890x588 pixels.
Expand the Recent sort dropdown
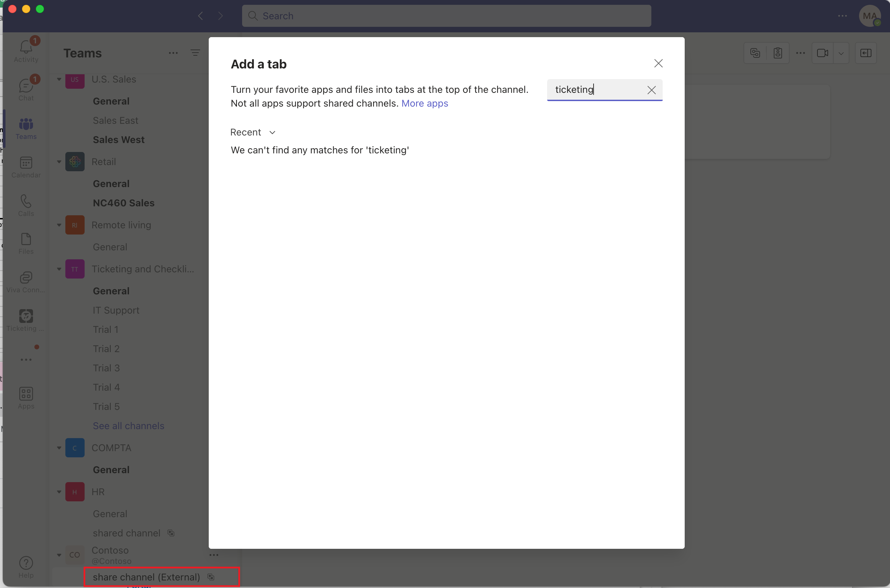pos(253,132)
